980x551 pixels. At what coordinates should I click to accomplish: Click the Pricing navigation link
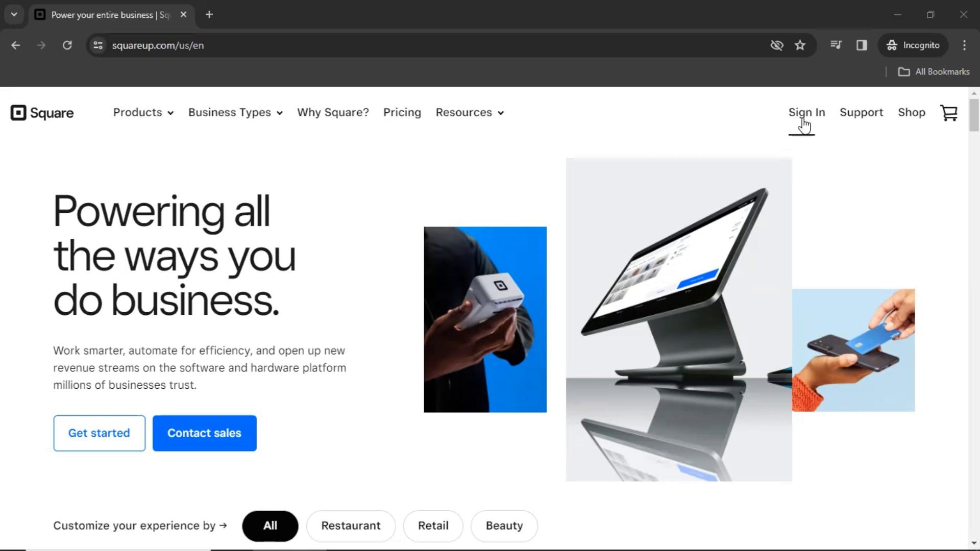[x=403, y=112]
